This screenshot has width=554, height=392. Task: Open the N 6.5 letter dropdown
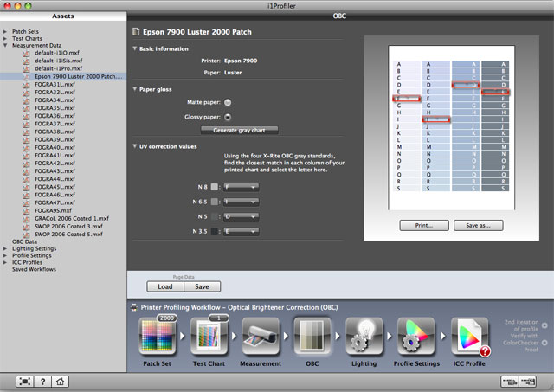click(x=242, y=202)
